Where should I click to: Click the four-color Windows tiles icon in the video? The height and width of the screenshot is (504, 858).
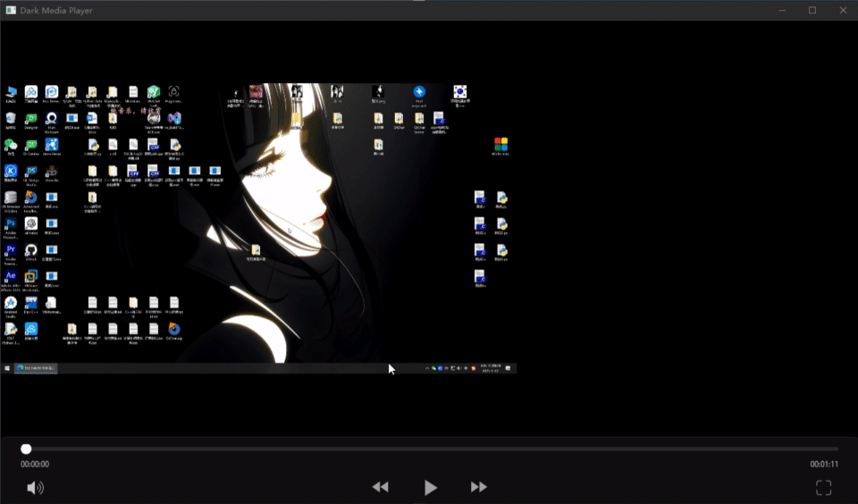pyautogui.click(x=500, y=145)
